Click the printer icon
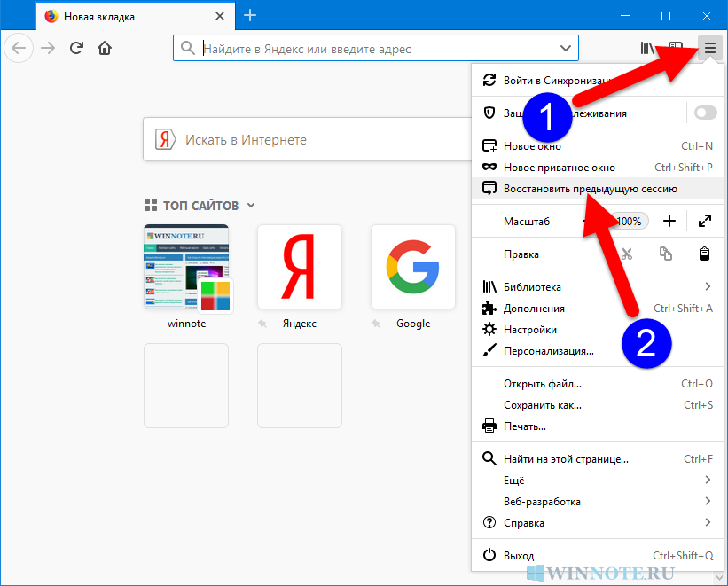This screenshot has height=586, width=728. click(x=489, y=426)
